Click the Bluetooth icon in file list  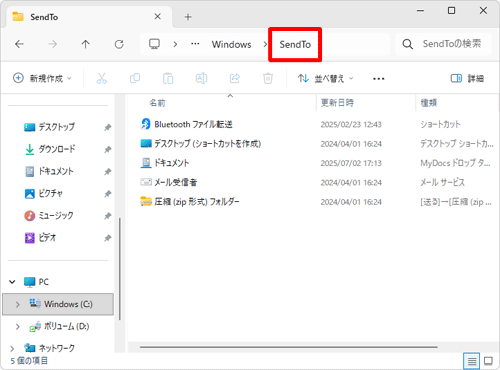146,124
